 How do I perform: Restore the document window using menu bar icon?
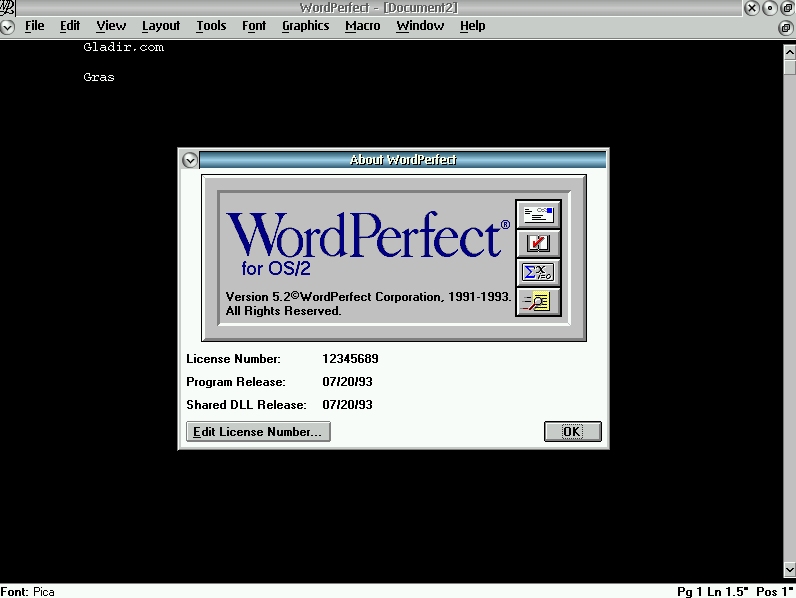pos(786,27)
